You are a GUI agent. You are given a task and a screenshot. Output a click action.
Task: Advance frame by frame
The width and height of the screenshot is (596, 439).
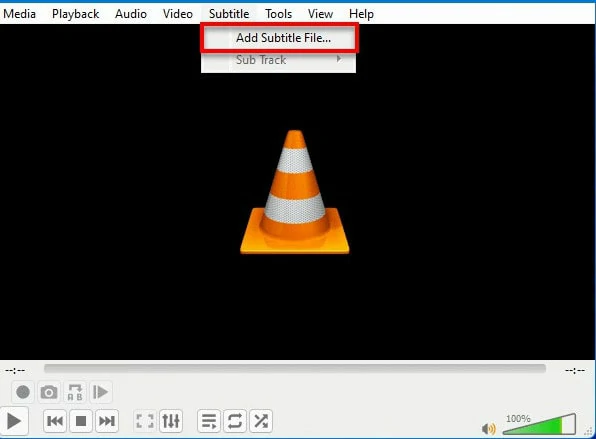(100, 392)
